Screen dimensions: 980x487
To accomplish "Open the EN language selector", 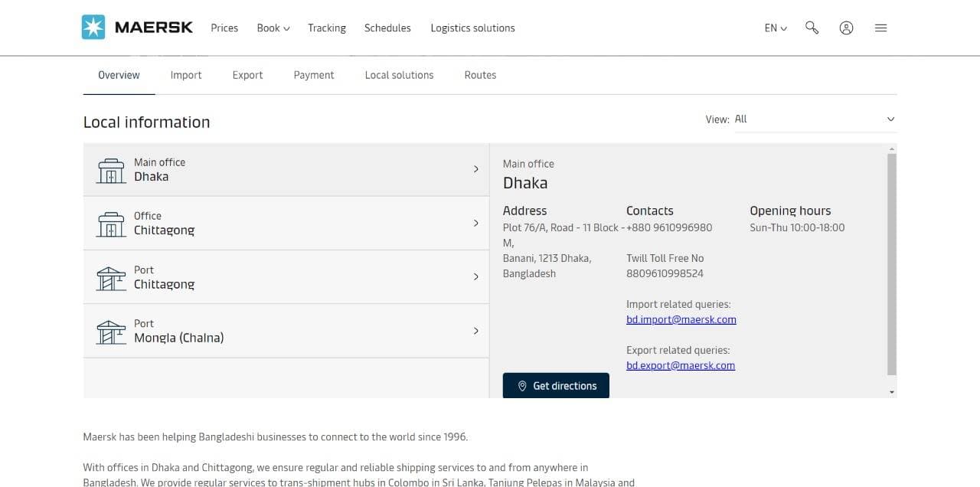I will click(776, 28).
